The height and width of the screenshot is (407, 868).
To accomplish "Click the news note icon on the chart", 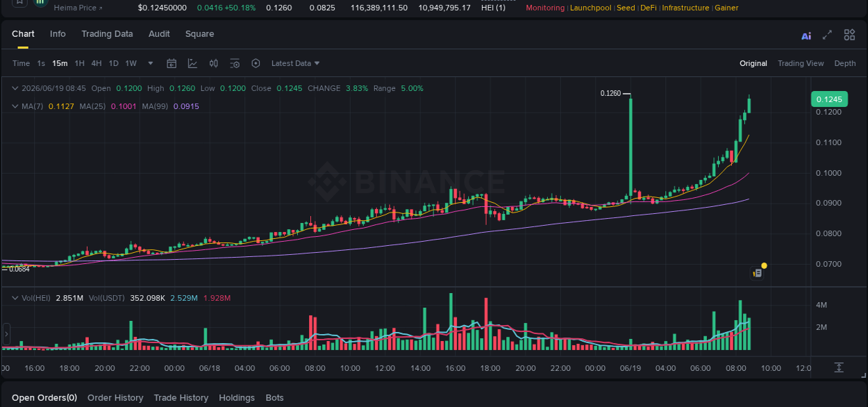I will [758, 274].
